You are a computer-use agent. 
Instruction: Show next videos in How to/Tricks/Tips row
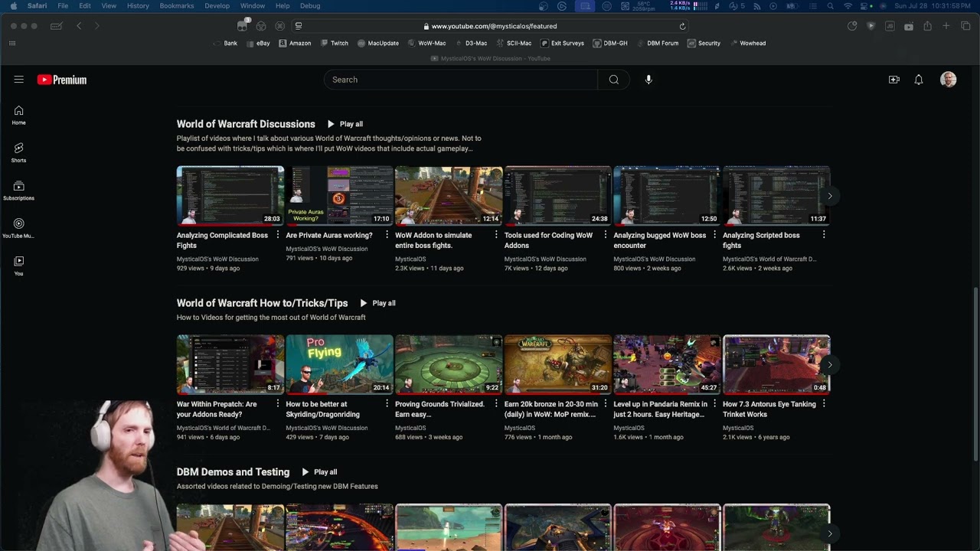[x=829, y=364]
